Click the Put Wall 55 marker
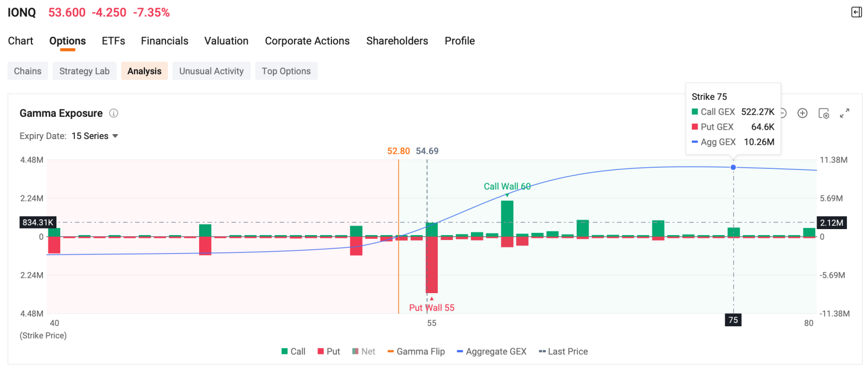 coord(432,307)
